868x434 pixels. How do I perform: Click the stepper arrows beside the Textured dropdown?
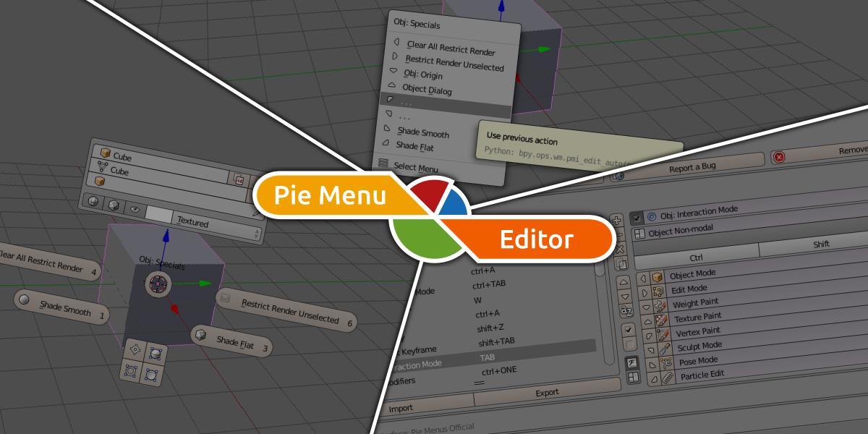pos(257,232)
